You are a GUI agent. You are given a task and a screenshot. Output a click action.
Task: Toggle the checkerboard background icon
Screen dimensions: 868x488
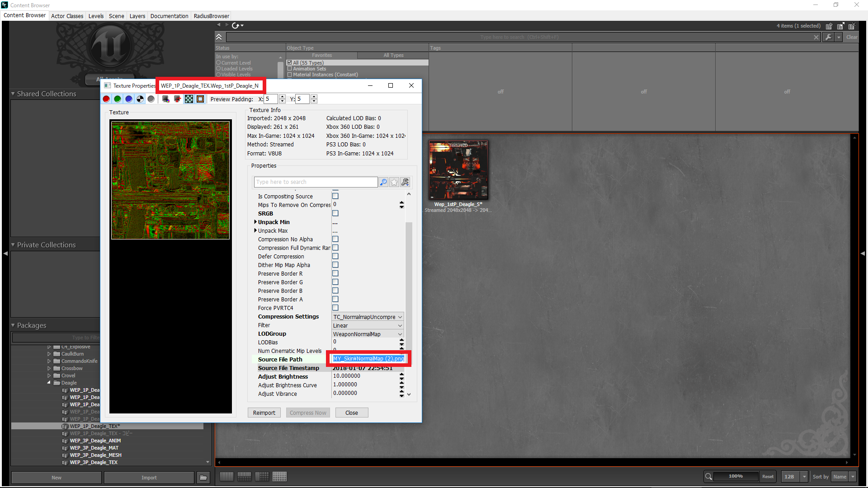coord(189,99)
